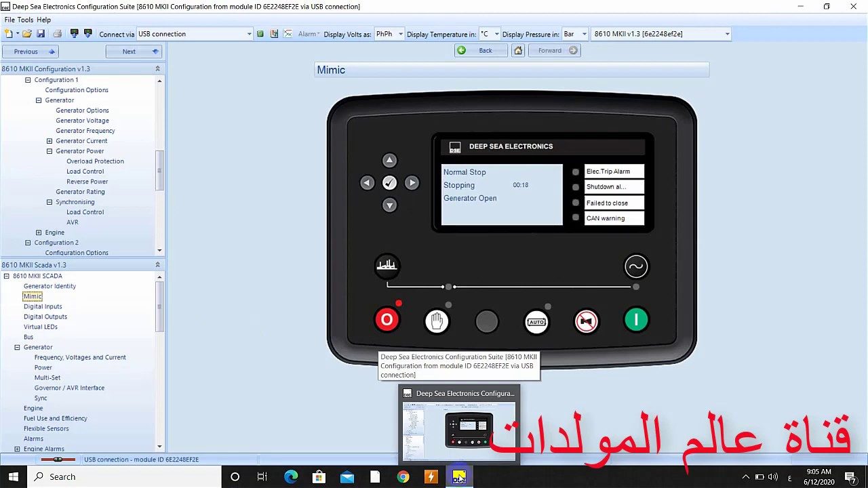Image resolution: width=868 pixels, height=488 pixels.
Task: Click the DSE logo on mimic display
Action: click(x=455, y=147)
